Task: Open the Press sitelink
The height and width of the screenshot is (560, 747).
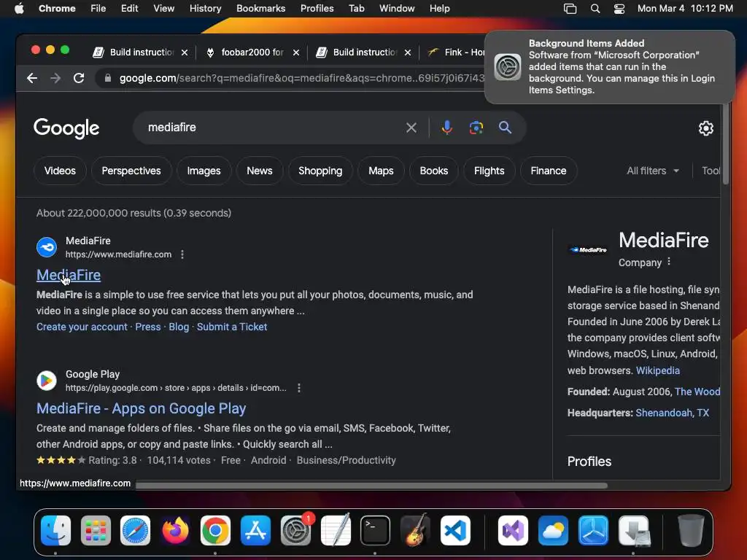Action: click(x=148, y=327)
